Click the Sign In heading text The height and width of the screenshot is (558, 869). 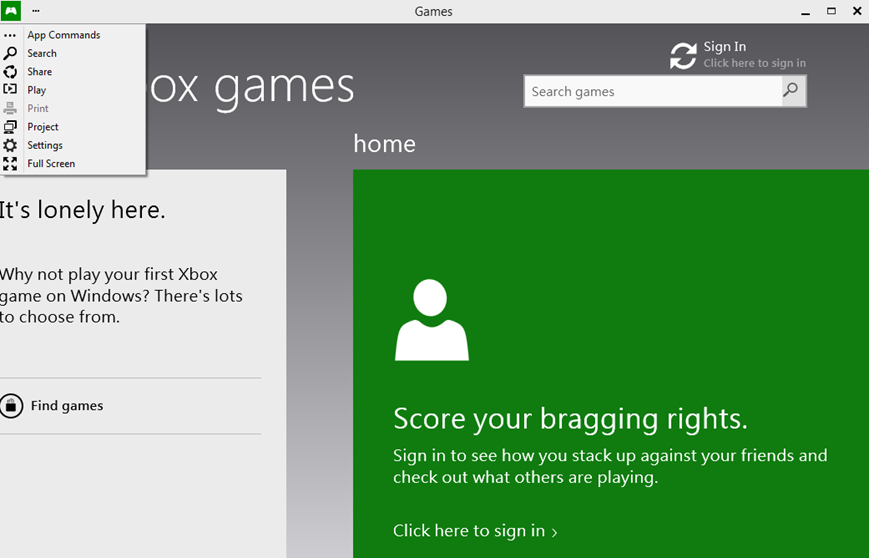(x=725, y=47)
